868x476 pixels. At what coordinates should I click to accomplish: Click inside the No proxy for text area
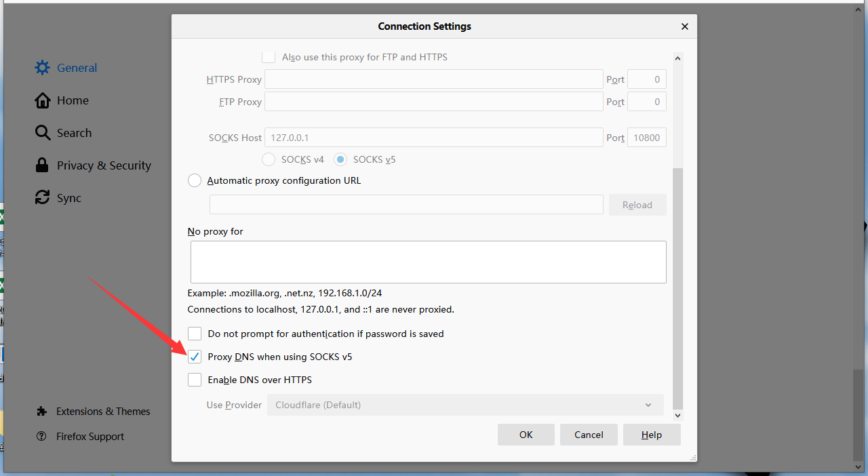(428, 261)
